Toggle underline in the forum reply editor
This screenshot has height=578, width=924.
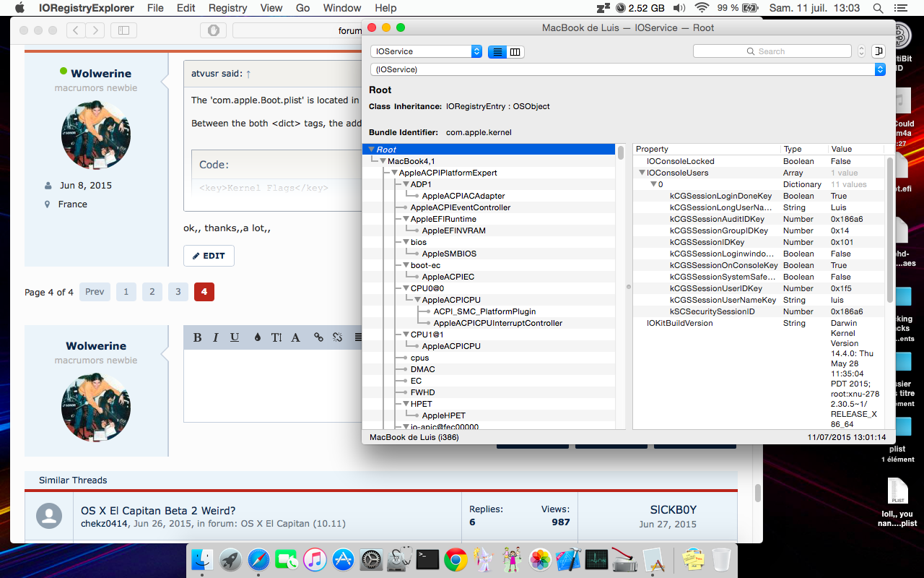point(235,337)
